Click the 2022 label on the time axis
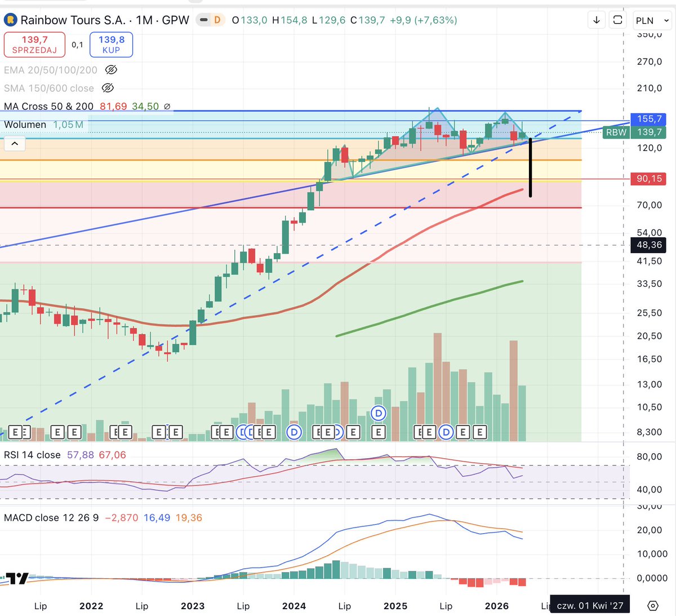 pos(91,606)
